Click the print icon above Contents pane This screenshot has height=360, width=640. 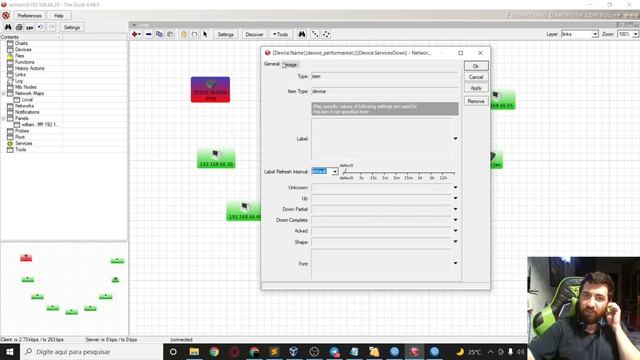coord(19,27)
